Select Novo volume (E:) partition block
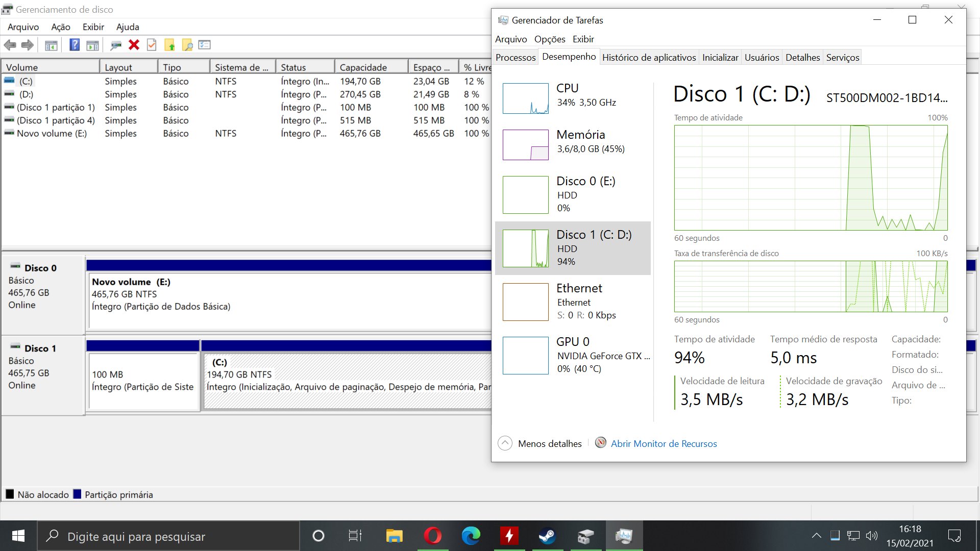The image size is (980, 551). click(x=289, y=300)
